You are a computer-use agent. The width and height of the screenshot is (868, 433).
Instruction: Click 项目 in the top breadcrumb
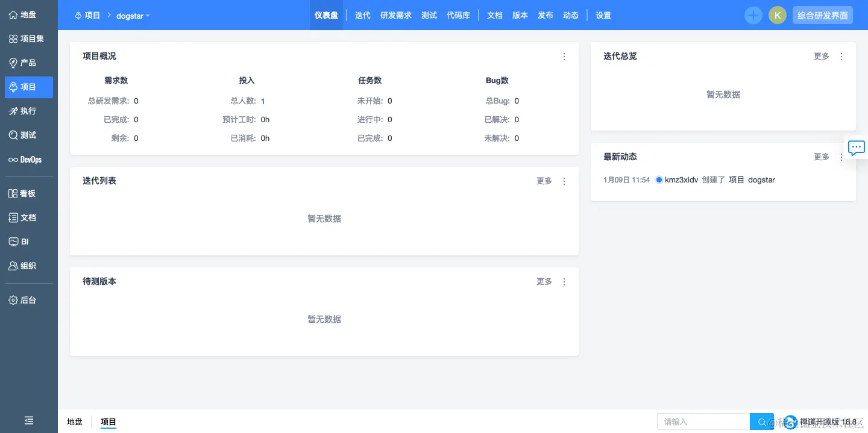tap(88, 16)
